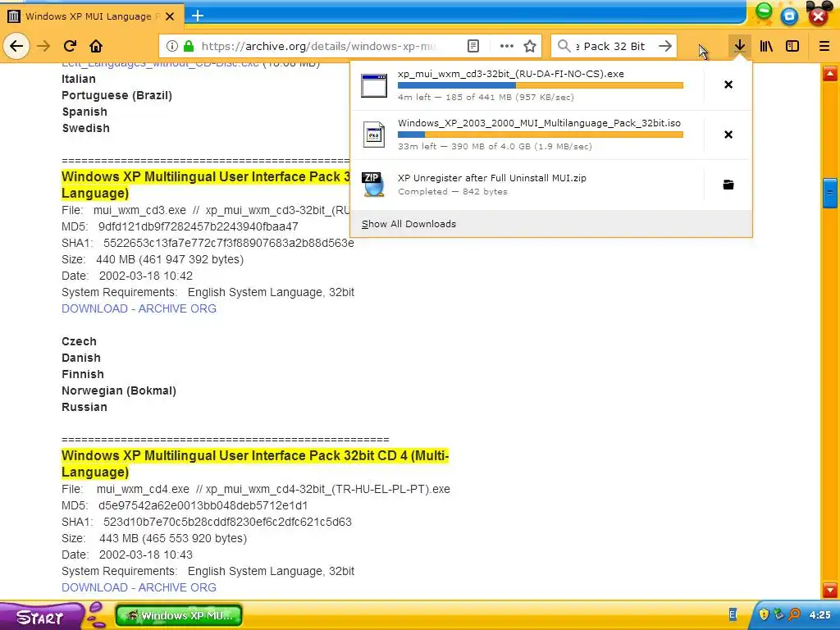
Task: Click the green padlock security icon
Action: 189,46
